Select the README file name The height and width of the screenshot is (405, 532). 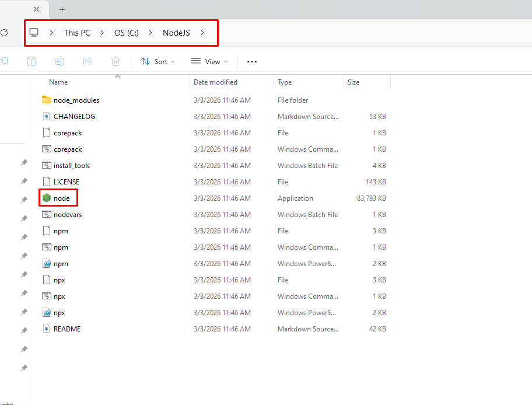point(67,329)
